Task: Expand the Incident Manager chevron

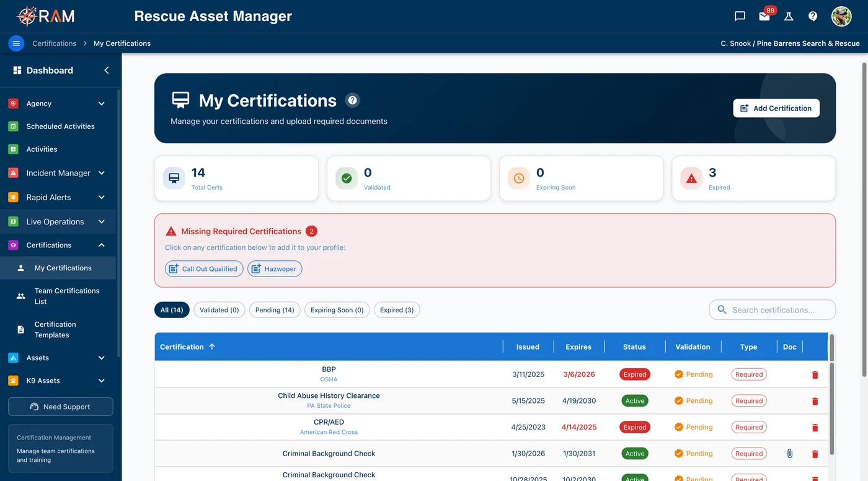Action: (x=102, y=173)
